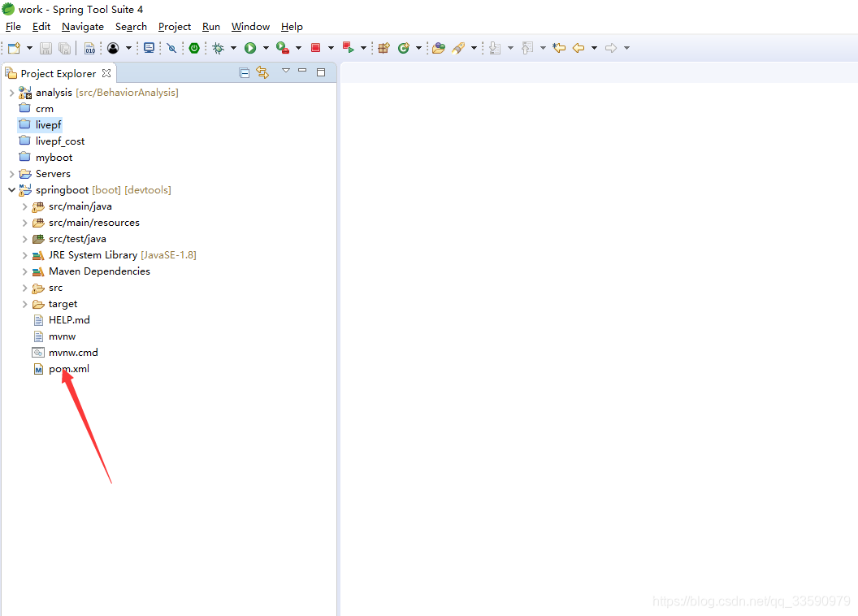Open the external tools dropdown arrow
Viewport: 858px width, 616px height.
pyautogui.click(x=299, y=48)
